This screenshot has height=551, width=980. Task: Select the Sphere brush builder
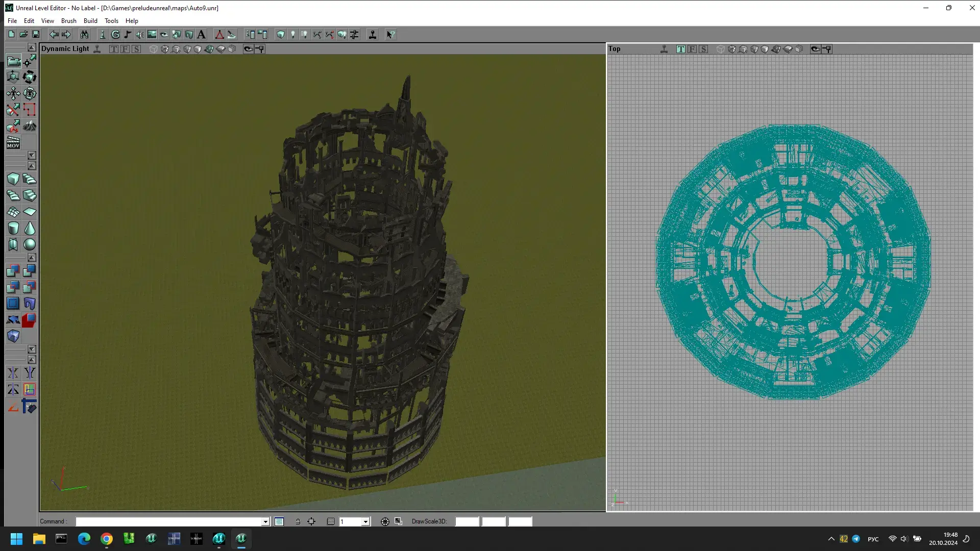click(30, 244)
